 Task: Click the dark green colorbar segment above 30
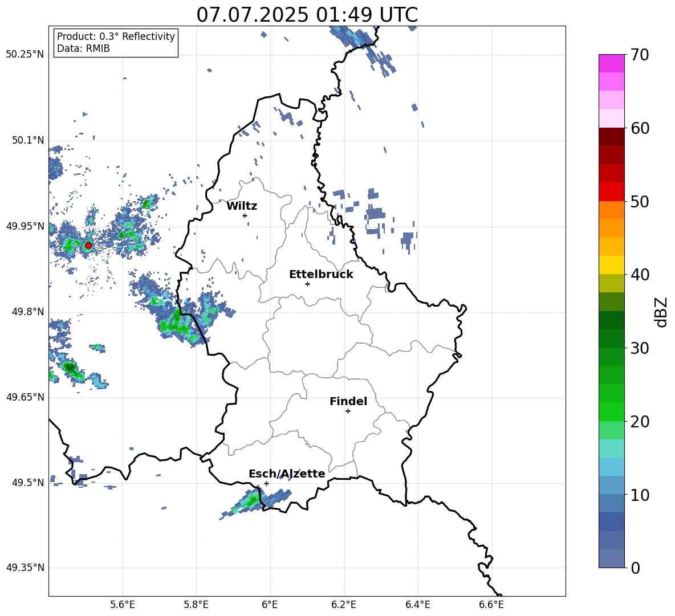coord(611,338)
